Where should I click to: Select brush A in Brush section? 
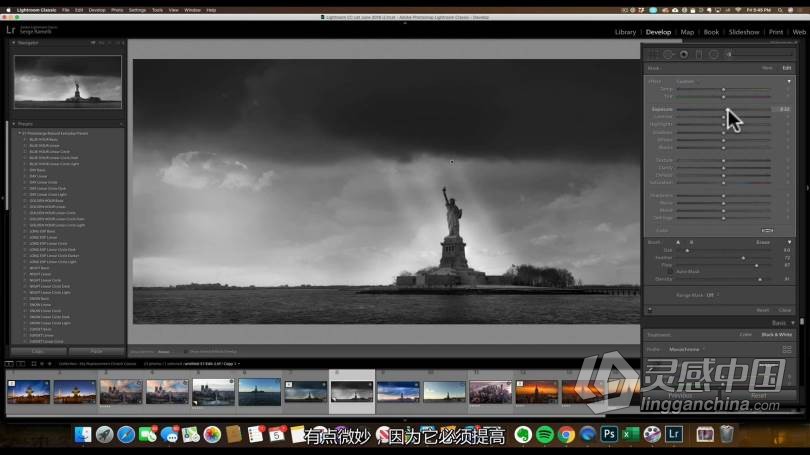click(x=678, y=242)
